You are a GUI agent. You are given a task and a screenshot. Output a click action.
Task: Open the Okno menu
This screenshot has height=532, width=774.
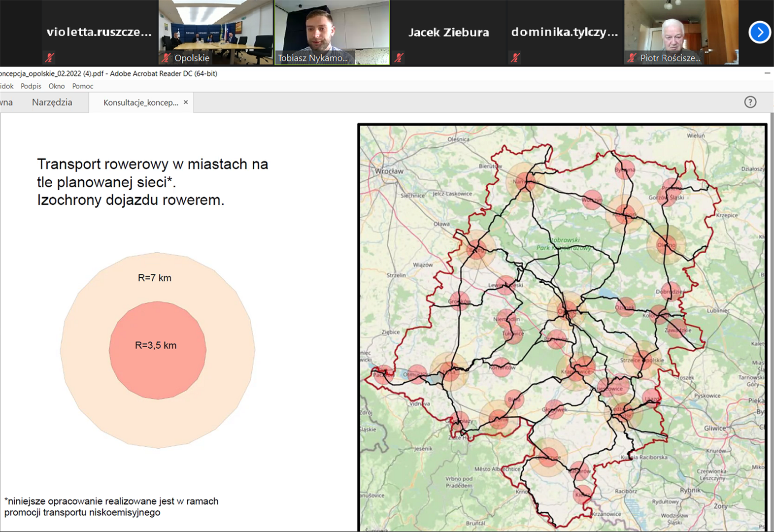point(56,86)
